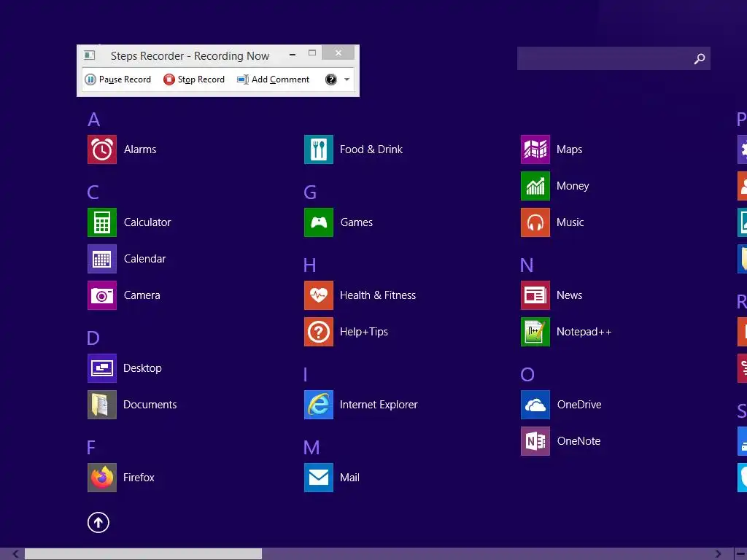Open the Mail app icon

coord(319,478)
